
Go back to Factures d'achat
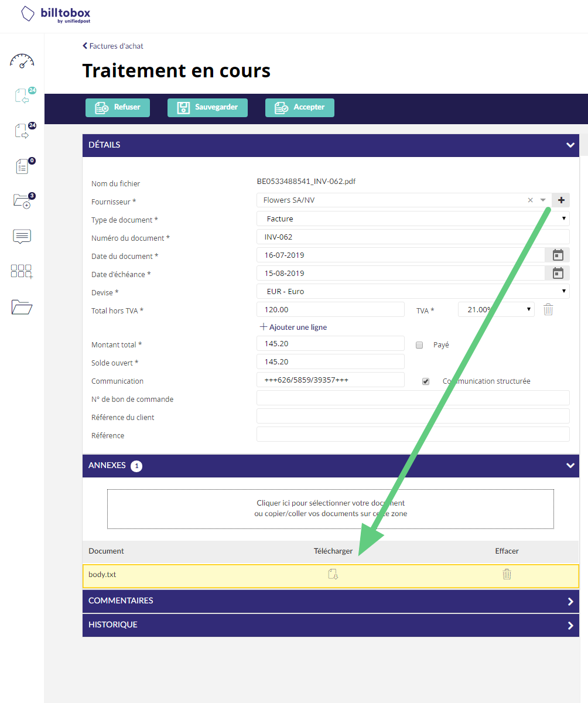coord(113,46)
